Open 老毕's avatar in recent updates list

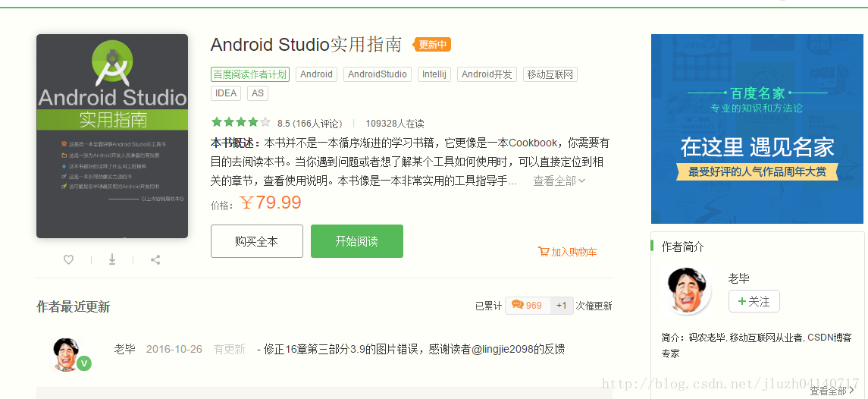tap(67, 354)
